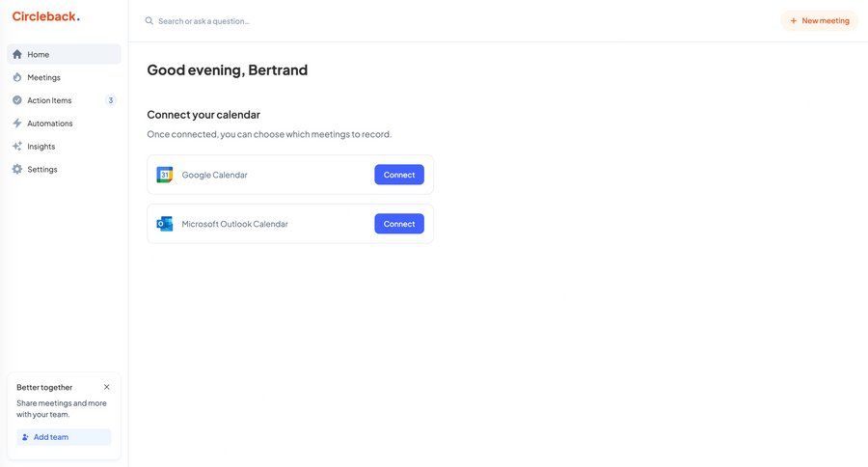Start a New meeting
The width and height of the screenshot is (868, 467).
coord(820,20)
